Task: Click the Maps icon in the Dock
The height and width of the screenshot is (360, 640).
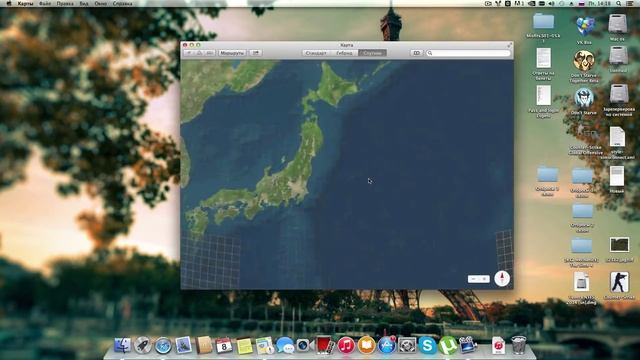Action: tap(264, 346)
